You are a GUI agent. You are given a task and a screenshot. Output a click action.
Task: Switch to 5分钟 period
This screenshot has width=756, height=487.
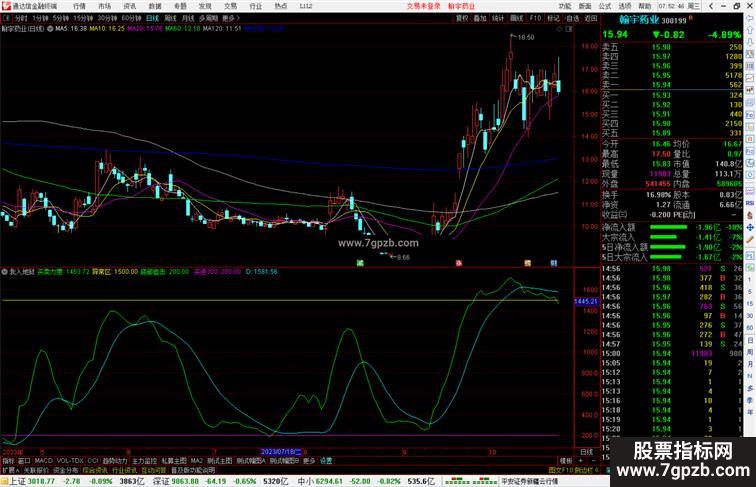tap(61, 18)
